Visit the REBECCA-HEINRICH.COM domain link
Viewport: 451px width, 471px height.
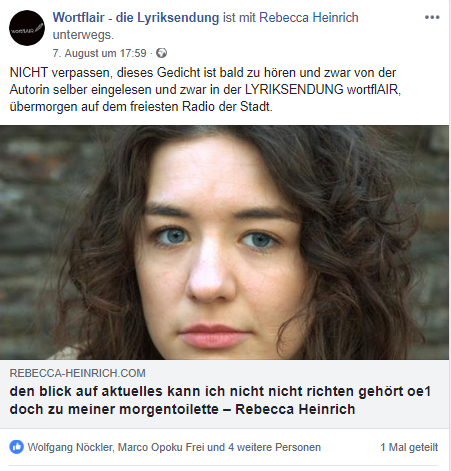click(x=78, y=373)
